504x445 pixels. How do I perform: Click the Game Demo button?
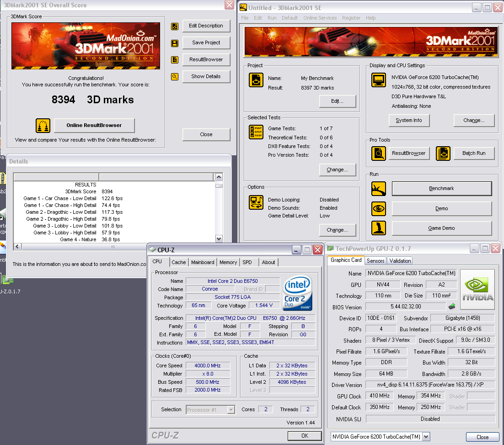(442, 228)
